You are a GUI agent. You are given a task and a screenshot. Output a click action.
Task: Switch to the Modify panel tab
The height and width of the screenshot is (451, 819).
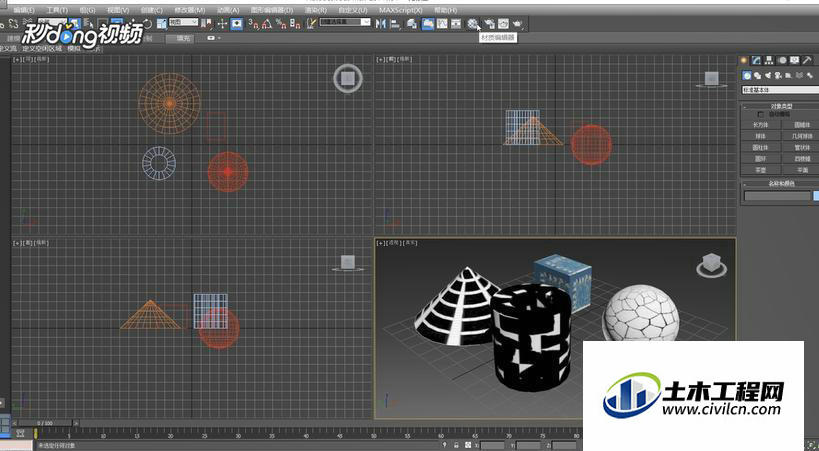point(756,60)
